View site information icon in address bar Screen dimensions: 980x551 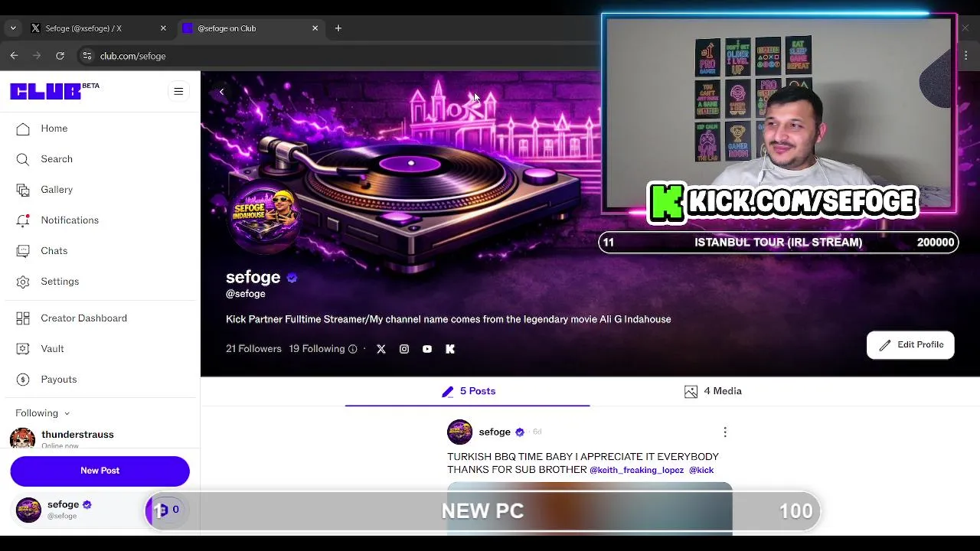(87, 56)
